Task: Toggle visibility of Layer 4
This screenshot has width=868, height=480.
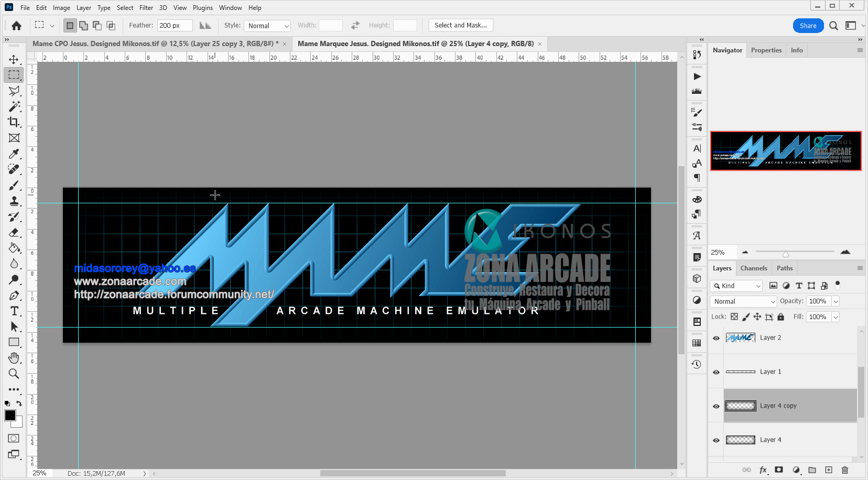Action: click(x=715, y=440)
